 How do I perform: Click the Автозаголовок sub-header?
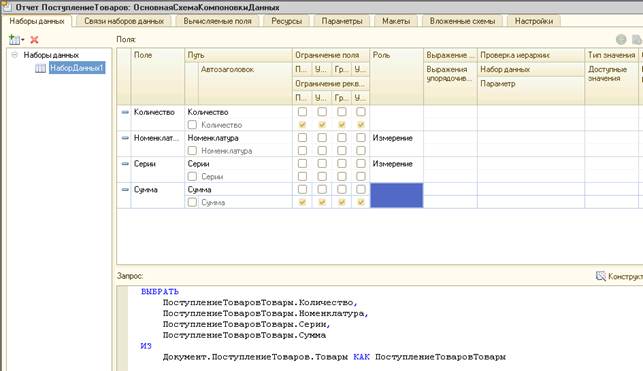pos(245,83)
